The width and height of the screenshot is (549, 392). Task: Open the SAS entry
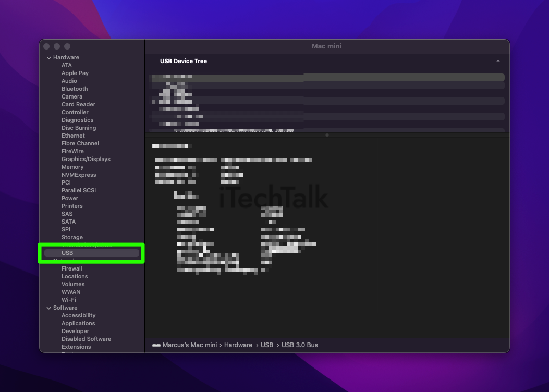point(67,214)
